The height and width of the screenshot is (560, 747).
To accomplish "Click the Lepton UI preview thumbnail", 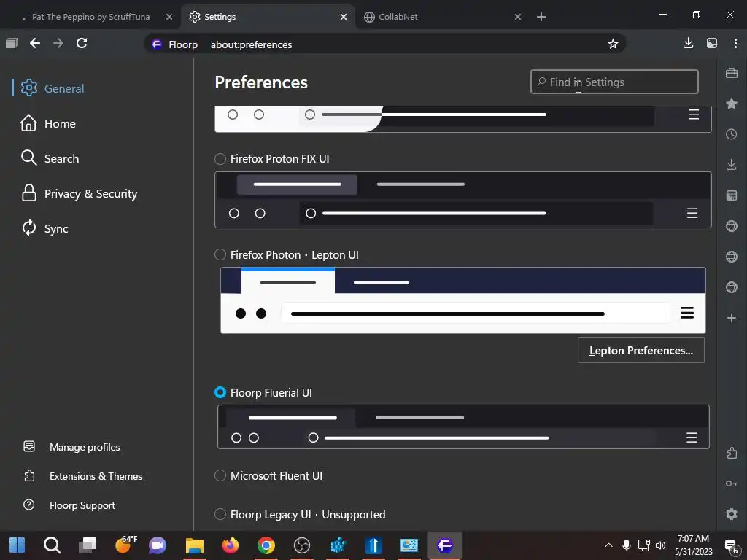I will coord(463,300).
